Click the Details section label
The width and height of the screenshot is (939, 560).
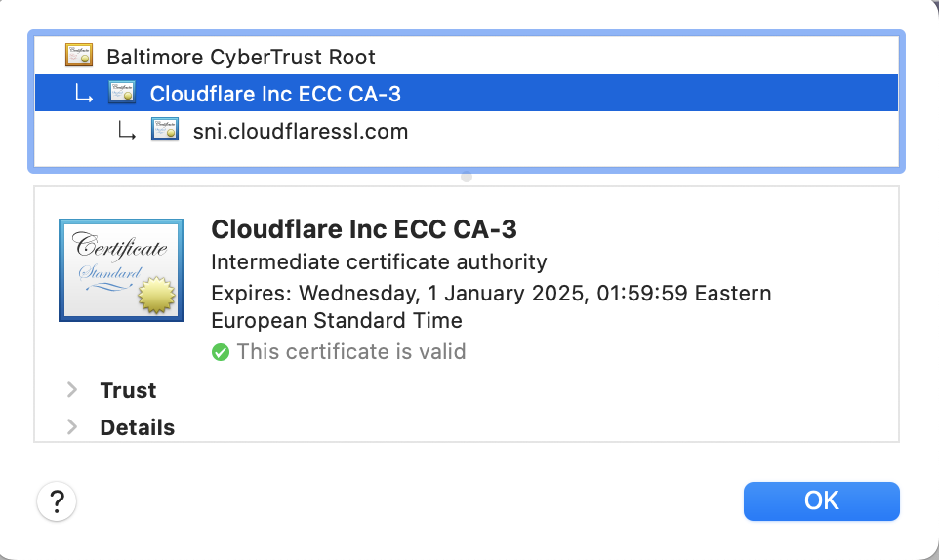point(137,427)
